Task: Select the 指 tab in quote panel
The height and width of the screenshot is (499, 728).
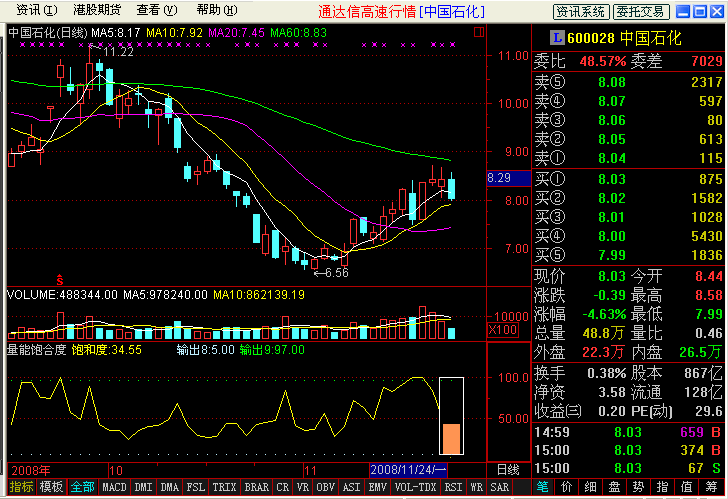Action: [x=663, y=487]
